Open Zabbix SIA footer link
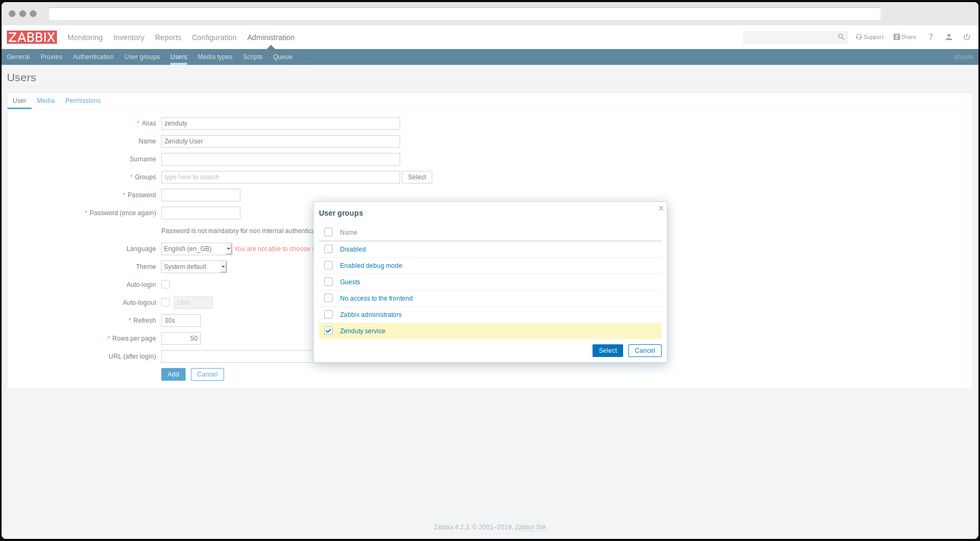The width and height of the screenshot is (980, 541). (530, 527)
